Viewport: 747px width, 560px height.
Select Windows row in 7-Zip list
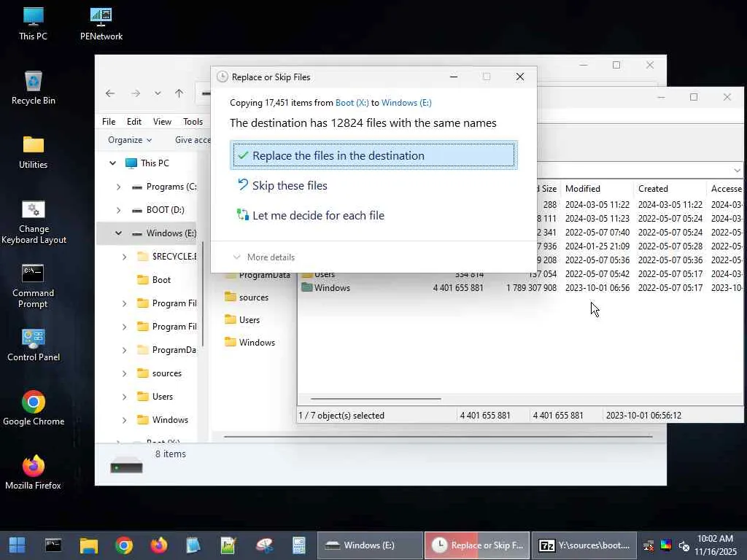coord(520,287)
